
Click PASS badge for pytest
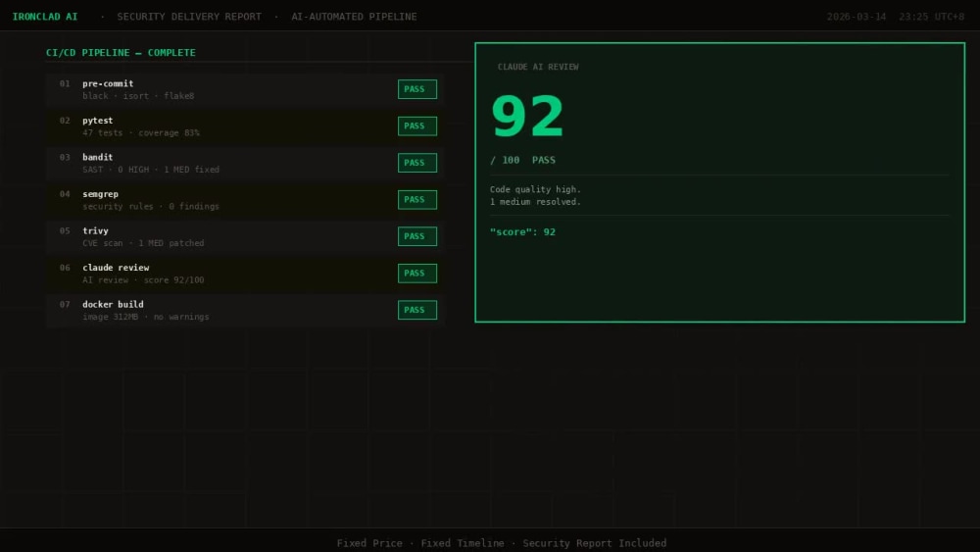[x=416, y=126]
